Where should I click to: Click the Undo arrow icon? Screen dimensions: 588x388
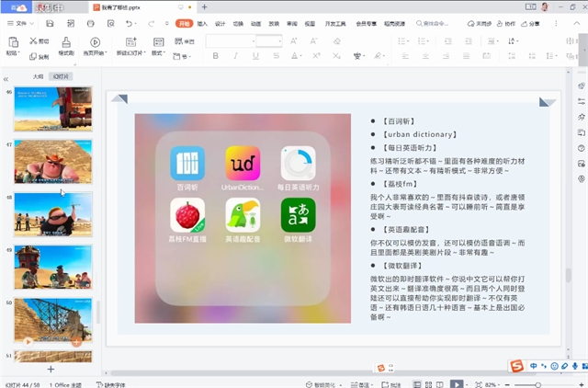[x=129, y=24]
